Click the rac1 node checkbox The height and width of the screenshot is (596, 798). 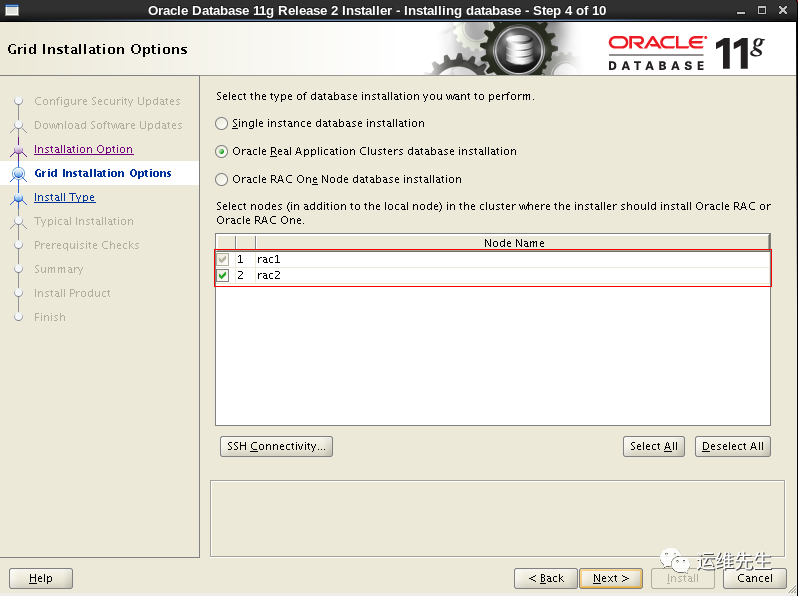[x=223, y=259]
